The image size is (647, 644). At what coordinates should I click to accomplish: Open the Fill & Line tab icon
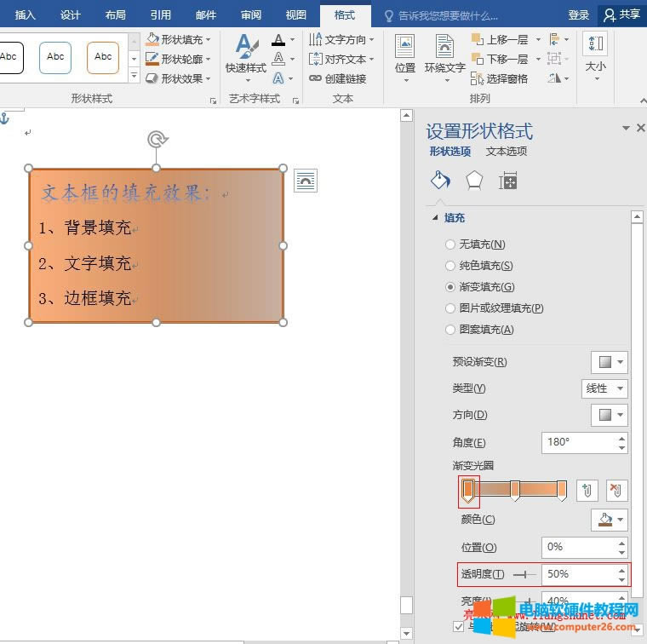(x=439, y=181)
